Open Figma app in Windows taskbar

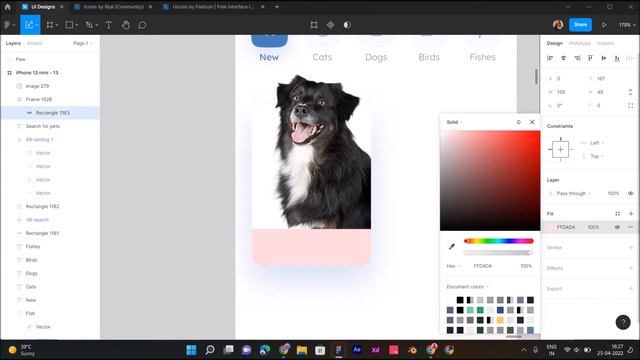[338, 350]
